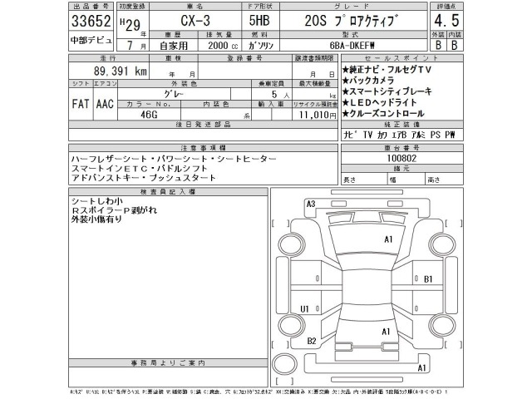Select the chassis number 100802
The height and width of the screenshot is (399, 532).
(x=401, y=158)
